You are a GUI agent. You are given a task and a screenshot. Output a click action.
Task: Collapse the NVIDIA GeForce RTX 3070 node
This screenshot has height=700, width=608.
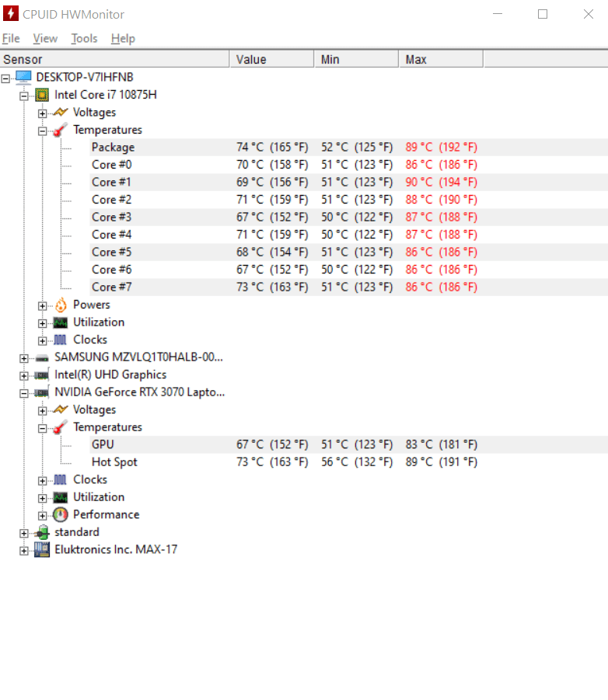click(x=24, y=393)
